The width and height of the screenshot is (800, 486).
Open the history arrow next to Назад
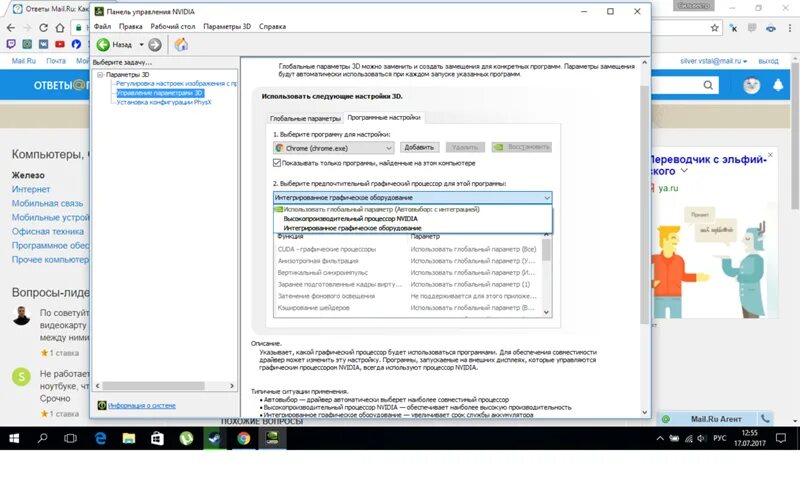tap(141, 45)
